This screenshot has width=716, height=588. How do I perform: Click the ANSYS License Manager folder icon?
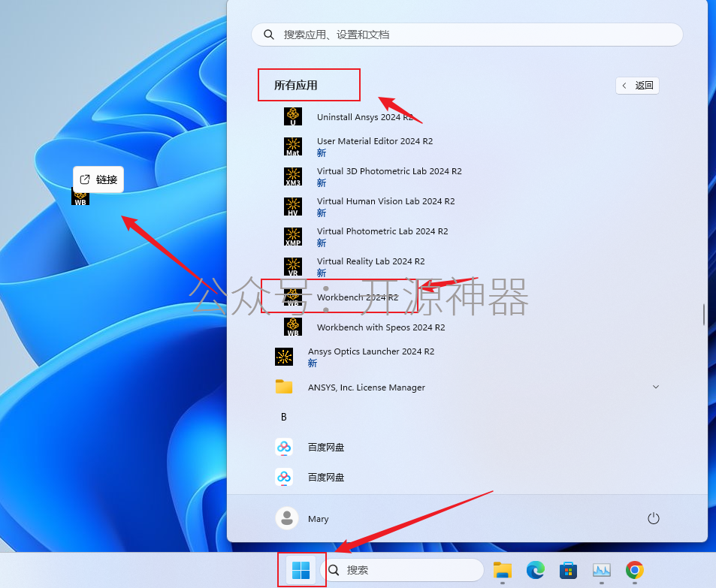pyautogui.click(x=283, y=387)
